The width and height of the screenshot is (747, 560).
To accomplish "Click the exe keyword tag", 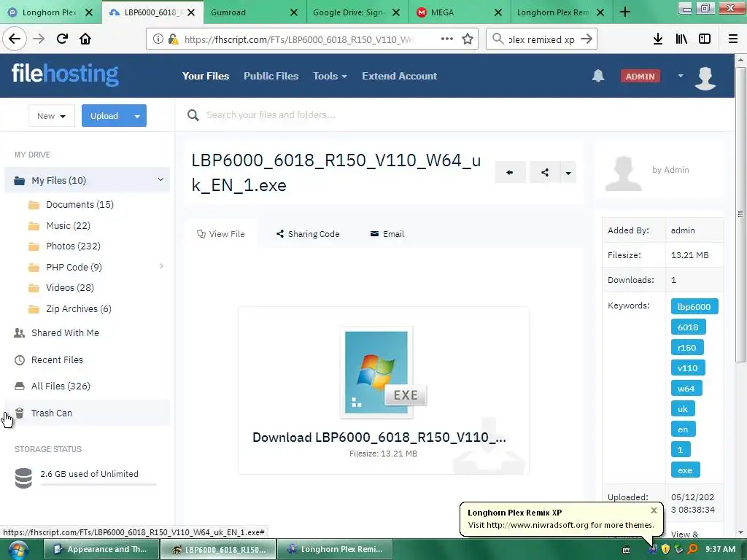I will pos(685,470).
